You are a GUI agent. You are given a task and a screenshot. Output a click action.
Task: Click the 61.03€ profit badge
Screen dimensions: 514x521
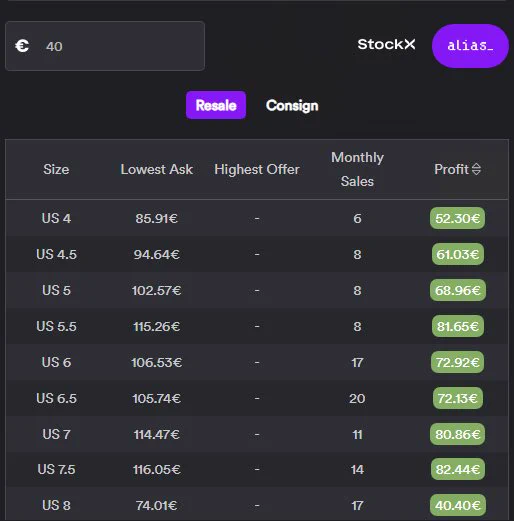[x=458, y=254]
